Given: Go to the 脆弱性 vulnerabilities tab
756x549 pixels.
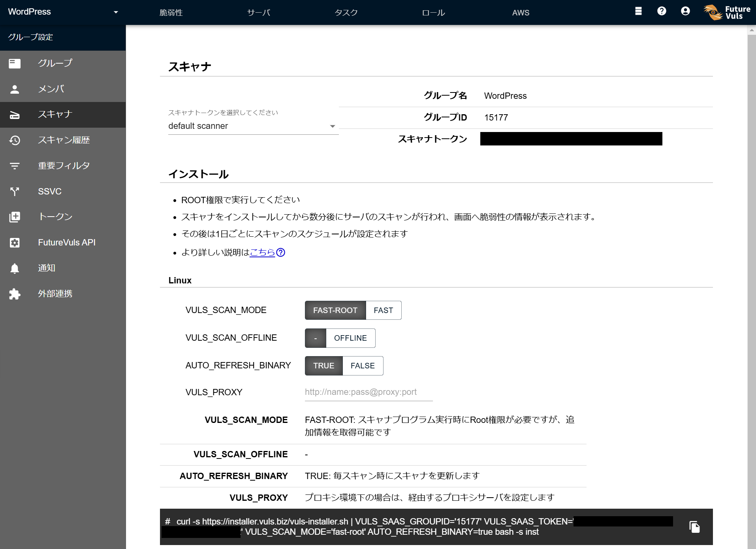Looking at the screenshot, I should (171, 12).
